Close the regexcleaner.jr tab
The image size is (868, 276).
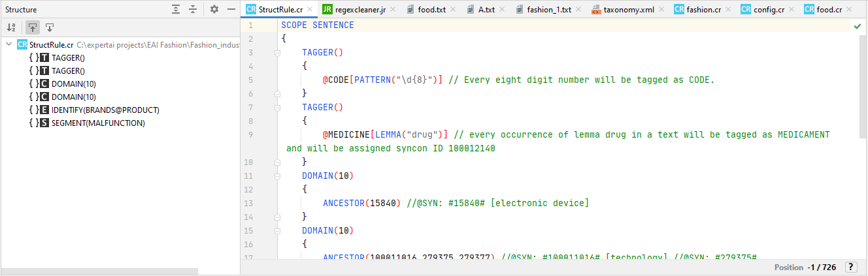click(394, 10)
